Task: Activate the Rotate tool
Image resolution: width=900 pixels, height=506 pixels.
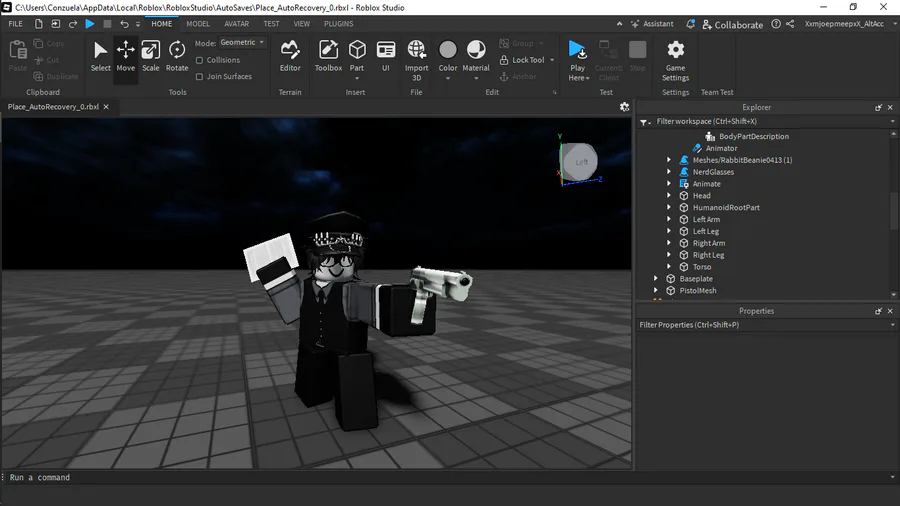Action: click(177, 56)
